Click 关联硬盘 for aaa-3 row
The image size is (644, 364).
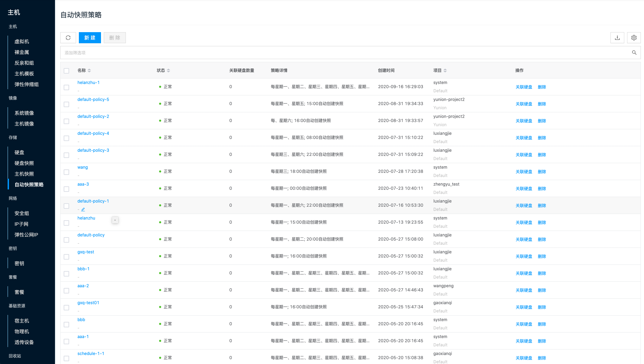(x=524, y=189)
